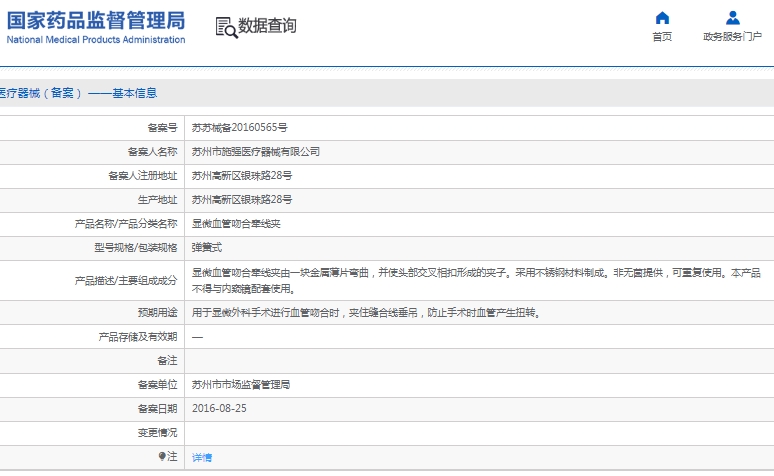Open government service portal person icon

pos(733,18)
